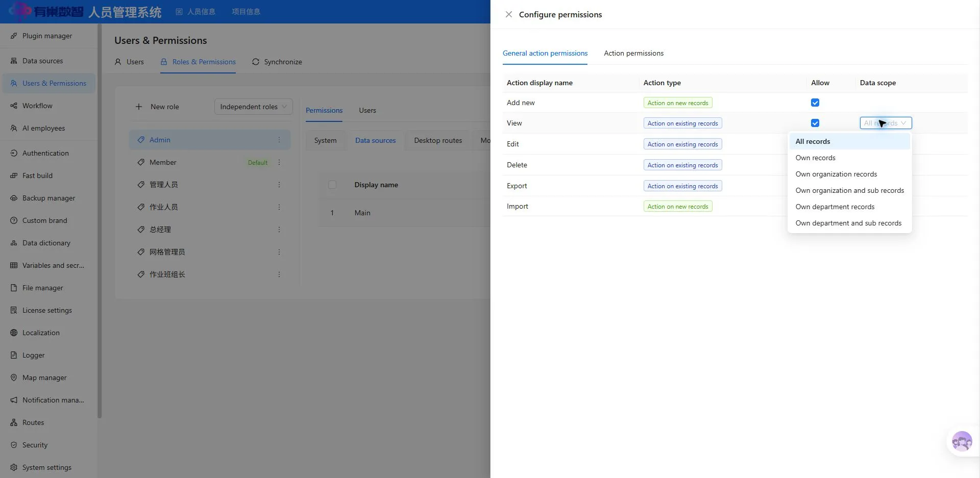
Task: Open the Map manager sidebar entry
Action: [x=48, y=378]
